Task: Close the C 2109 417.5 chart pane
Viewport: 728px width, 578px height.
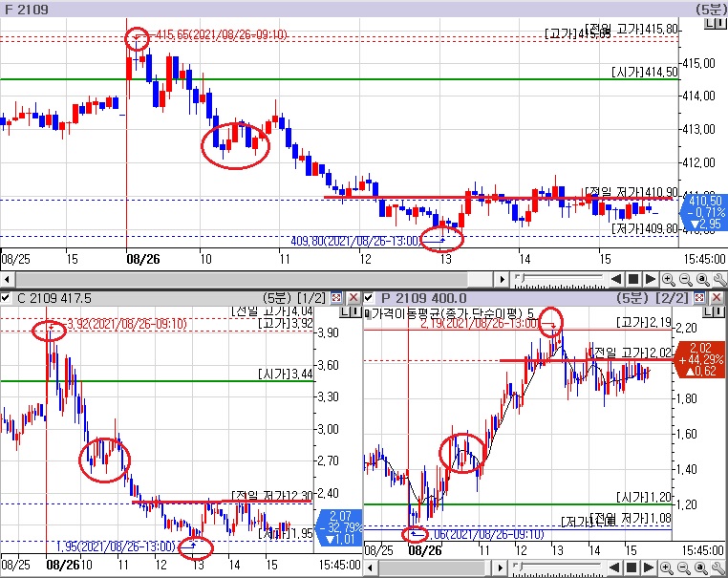Action: pos(353,297)
